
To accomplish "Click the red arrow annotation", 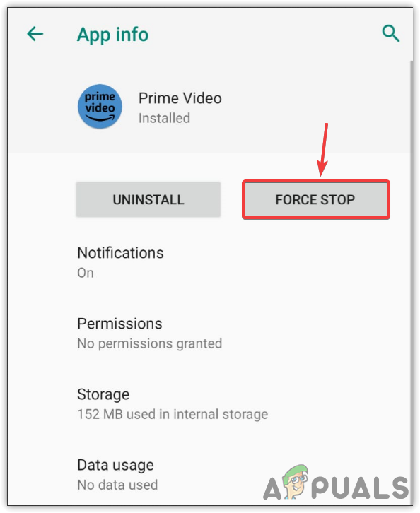I will pyautogui.click(x=322, y=150).
